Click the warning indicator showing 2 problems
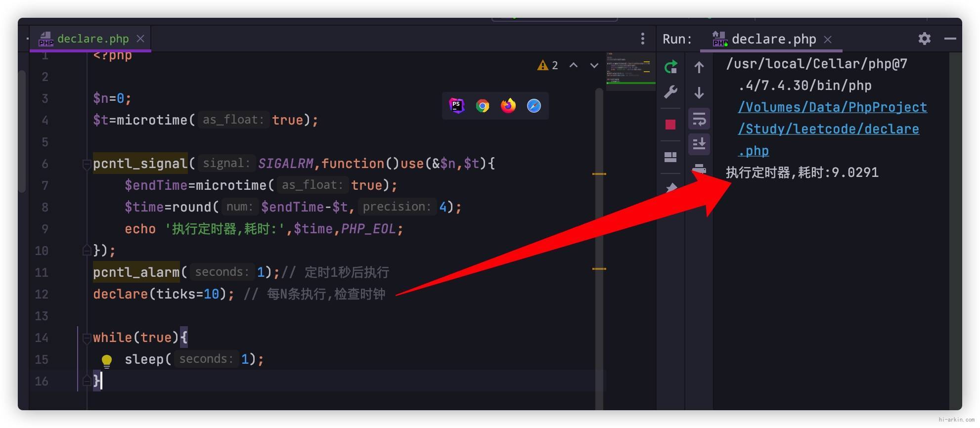Viewport: 980px width, 428px height. [x=548, y=65]
